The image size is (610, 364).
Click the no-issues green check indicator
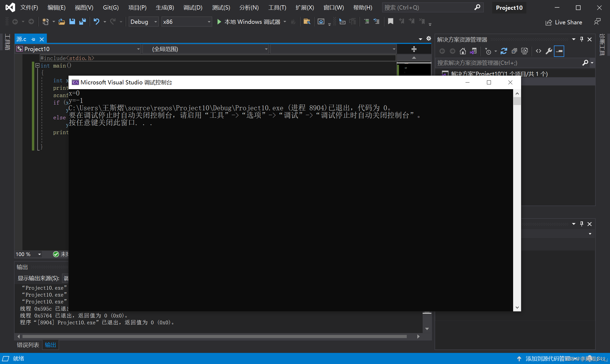56,254
